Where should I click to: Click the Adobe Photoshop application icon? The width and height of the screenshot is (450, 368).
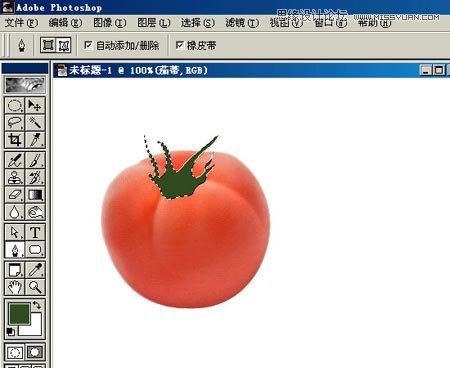[x=7, y=7]
